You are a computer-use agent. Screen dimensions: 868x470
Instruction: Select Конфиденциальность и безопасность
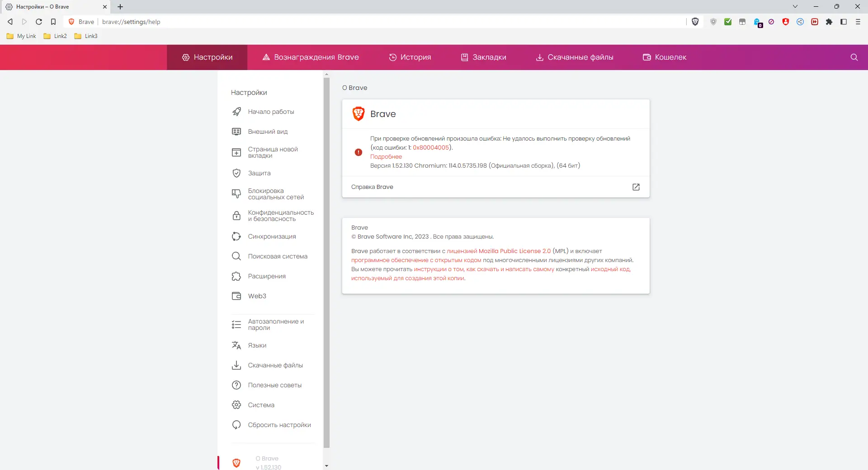[273, 216]
